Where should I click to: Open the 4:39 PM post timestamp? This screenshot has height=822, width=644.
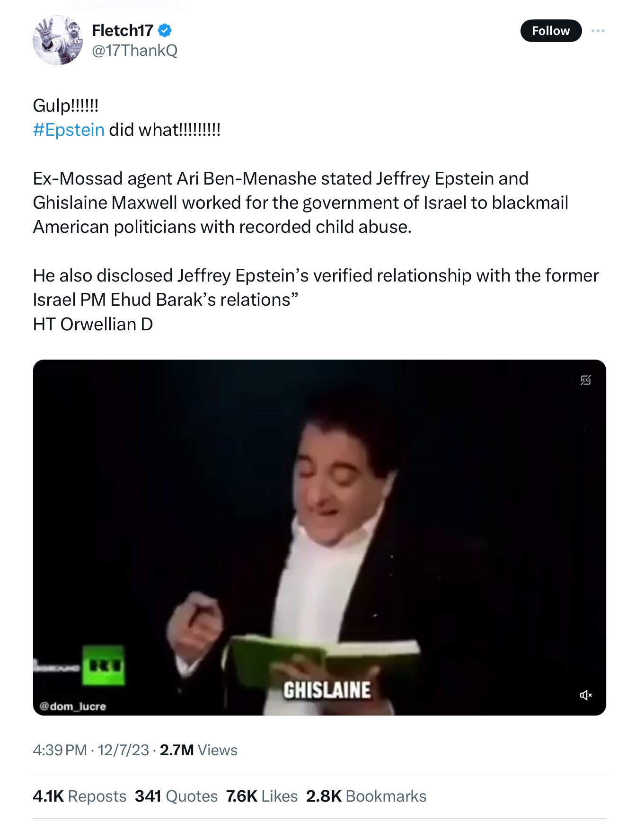coord(60,750)
